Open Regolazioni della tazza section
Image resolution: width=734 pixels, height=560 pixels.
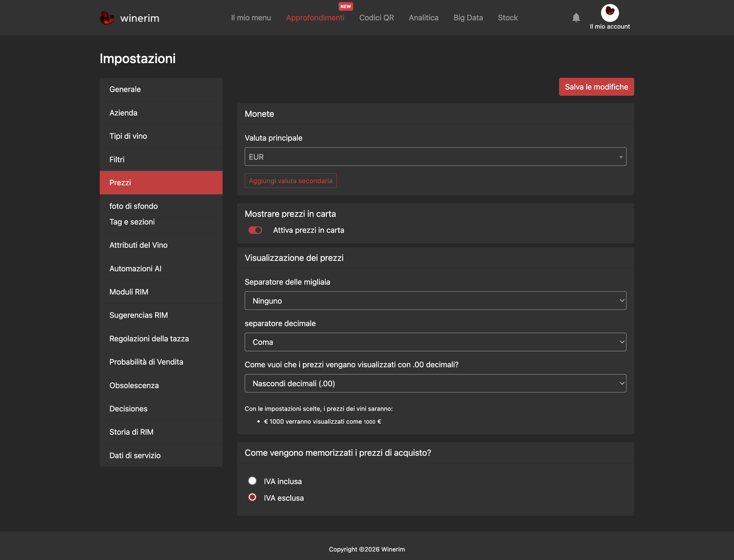(x=161, y=339)
